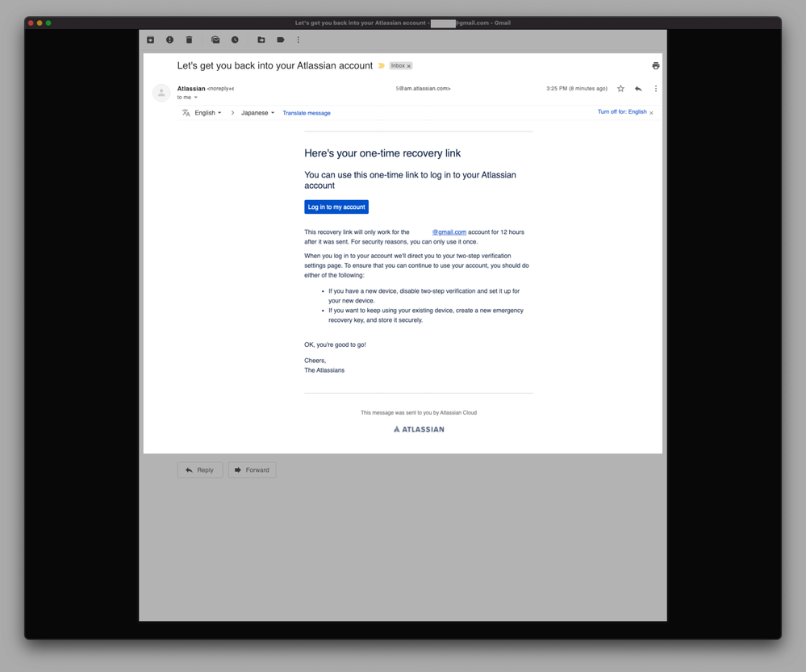Click heading 'Here's your one-time recovery link'
This screenshot has height=672, width=806.
click(382, 153)
